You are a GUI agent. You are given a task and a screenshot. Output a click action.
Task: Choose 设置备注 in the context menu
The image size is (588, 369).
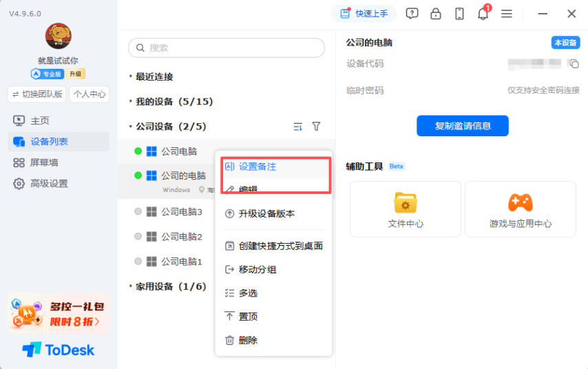pos(275,167)
